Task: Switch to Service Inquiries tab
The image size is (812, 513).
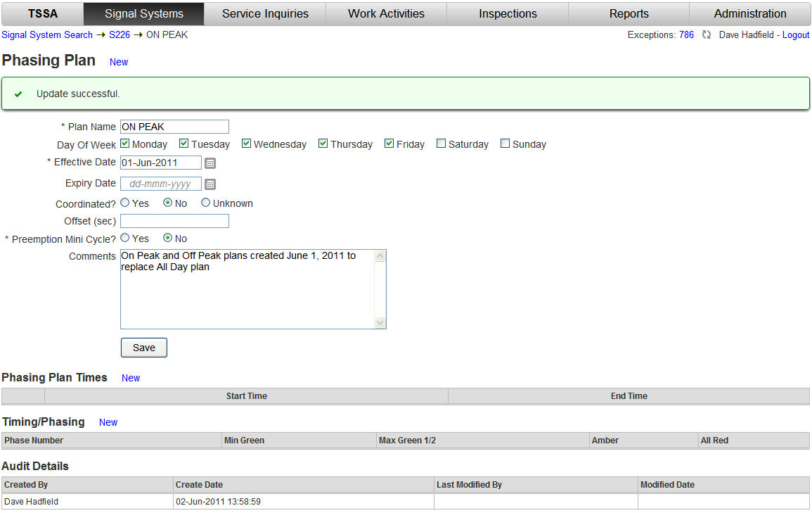Action: [x=265, y=14]
